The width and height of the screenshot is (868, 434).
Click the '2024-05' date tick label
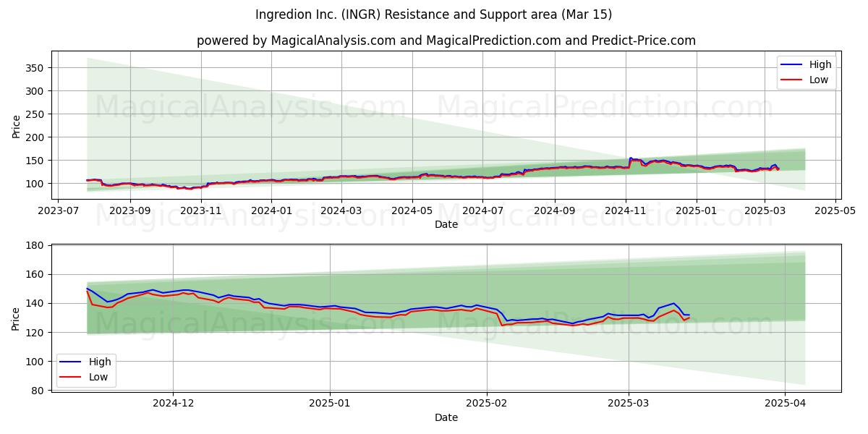click(412, 211)
